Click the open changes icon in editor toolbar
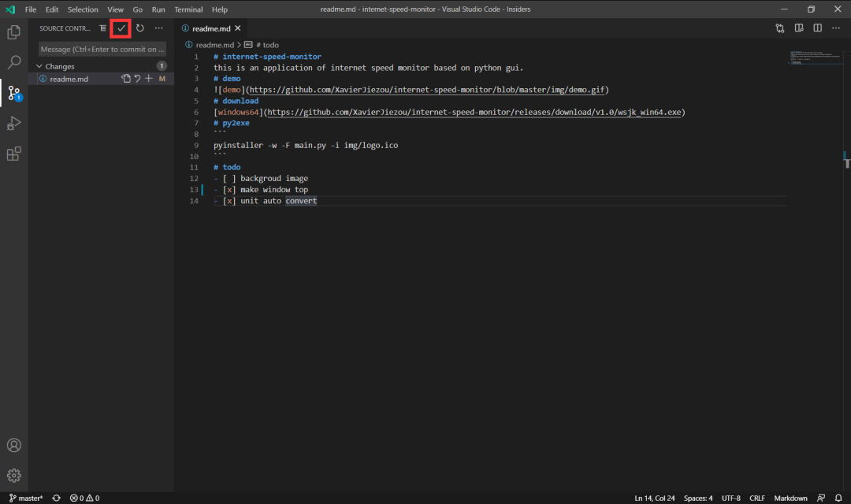The image size is (851, 504). [780, 28]
